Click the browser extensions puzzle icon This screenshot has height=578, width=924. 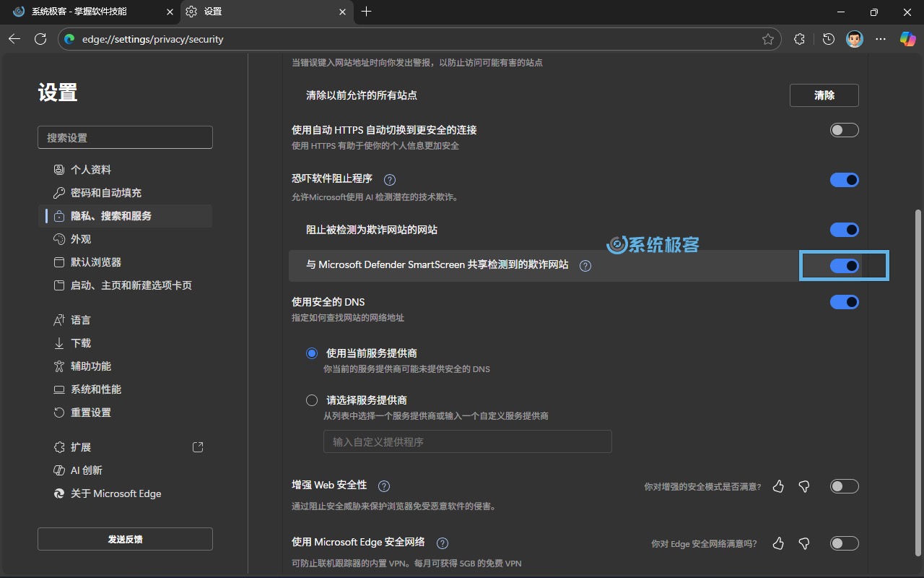[799, 39]
